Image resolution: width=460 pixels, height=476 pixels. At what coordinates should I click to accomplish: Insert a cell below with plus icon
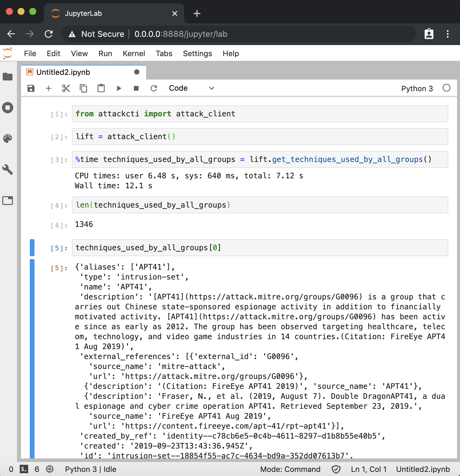(x=49, y=88)
